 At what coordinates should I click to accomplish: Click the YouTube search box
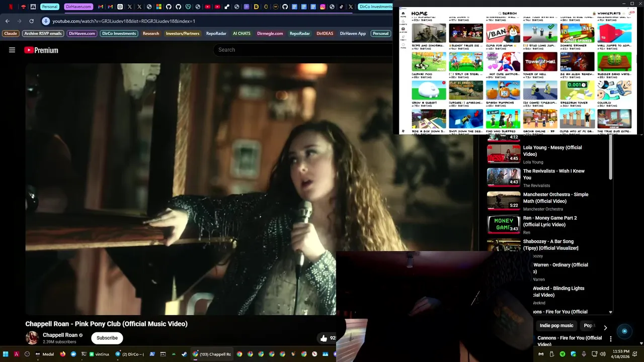pyautogui.click(x=302, y=50)
